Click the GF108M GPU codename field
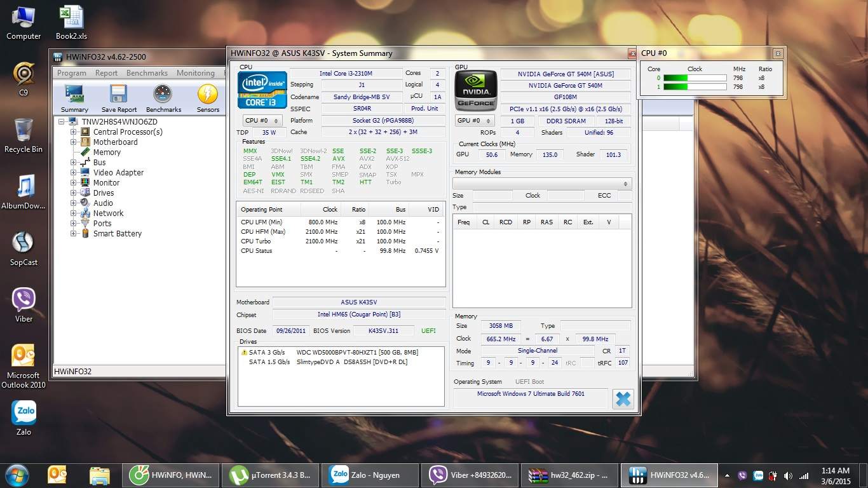Viewport: 868px width, 488px height. pos(566,97)
